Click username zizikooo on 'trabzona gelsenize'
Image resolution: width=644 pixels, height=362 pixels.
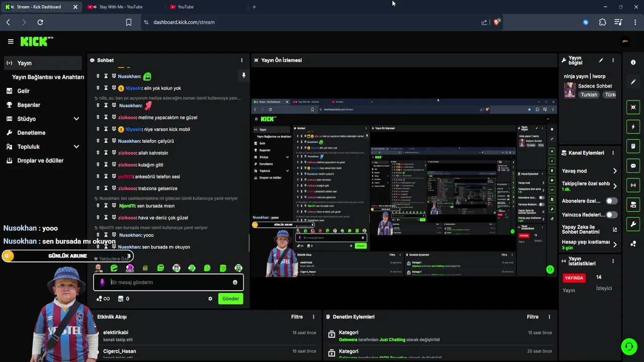127,189
